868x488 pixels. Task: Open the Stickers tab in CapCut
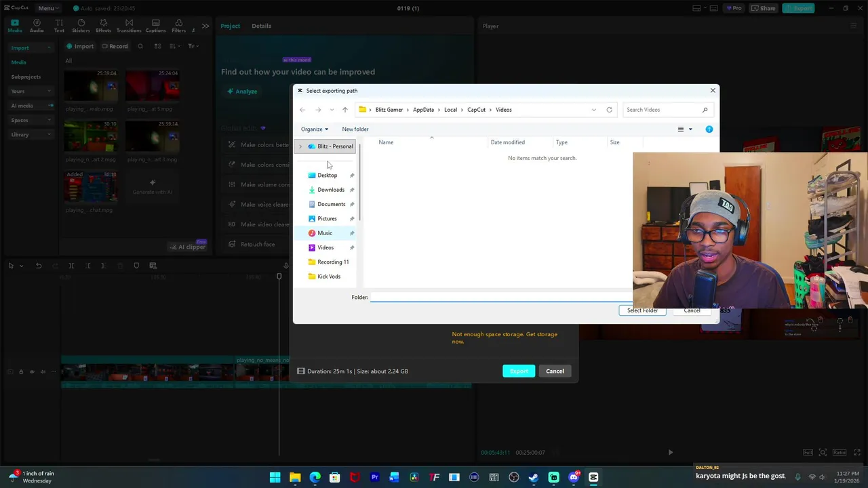81,26
